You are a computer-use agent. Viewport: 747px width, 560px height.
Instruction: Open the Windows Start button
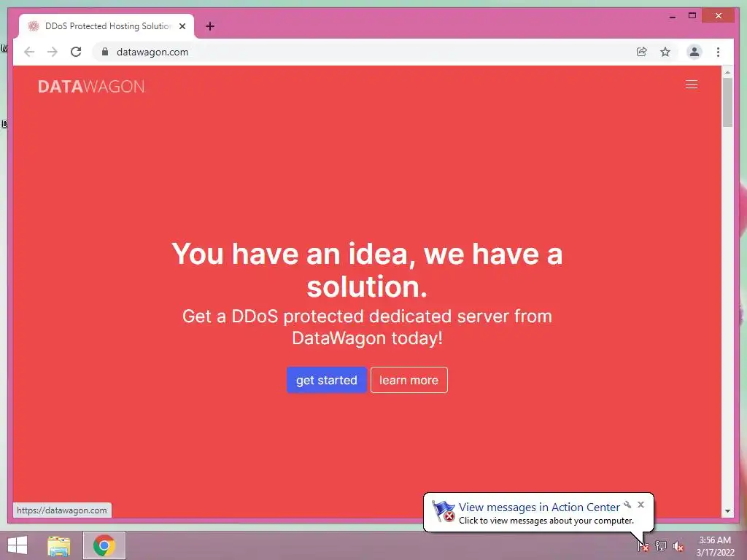coord(18,545)
